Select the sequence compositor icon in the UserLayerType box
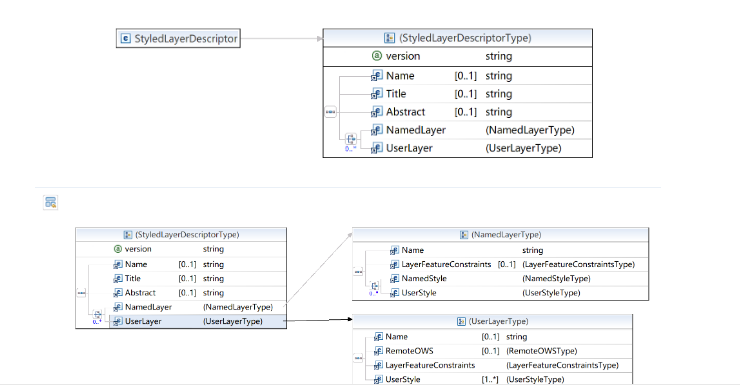The width and height of the screenshot is (740, 387). tap(359, 358)
